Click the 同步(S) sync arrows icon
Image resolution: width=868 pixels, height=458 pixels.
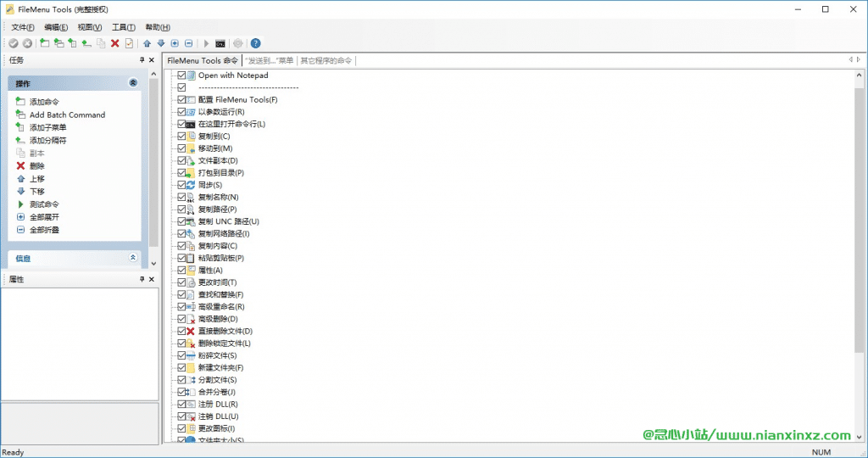click(x=191, y=185)
